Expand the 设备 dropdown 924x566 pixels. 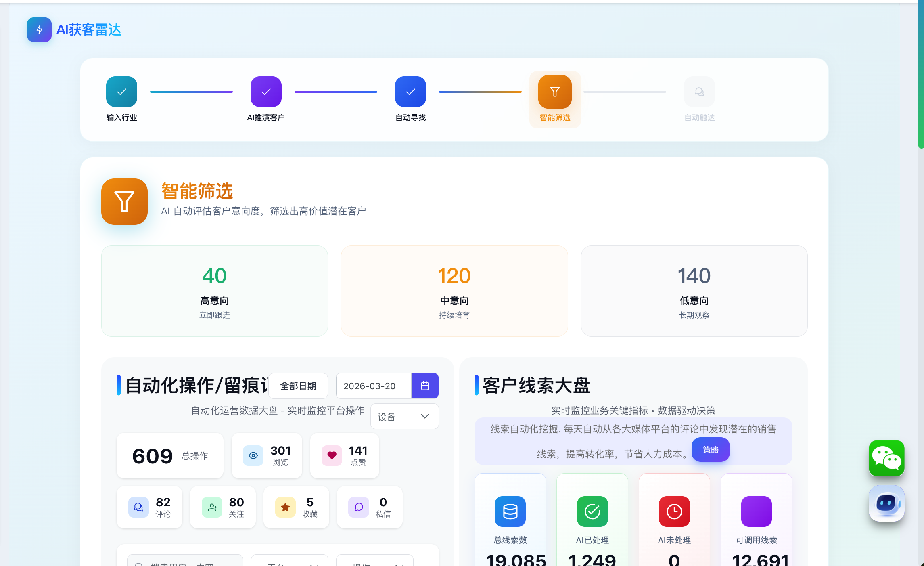click(404, 416)
